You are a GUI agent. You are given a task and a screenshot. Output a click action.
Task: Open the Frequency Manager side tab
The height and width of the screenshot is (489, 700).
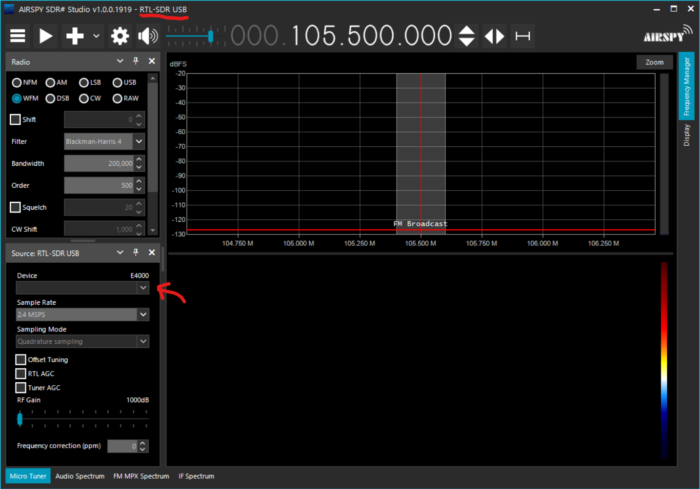tap(687, 86)
